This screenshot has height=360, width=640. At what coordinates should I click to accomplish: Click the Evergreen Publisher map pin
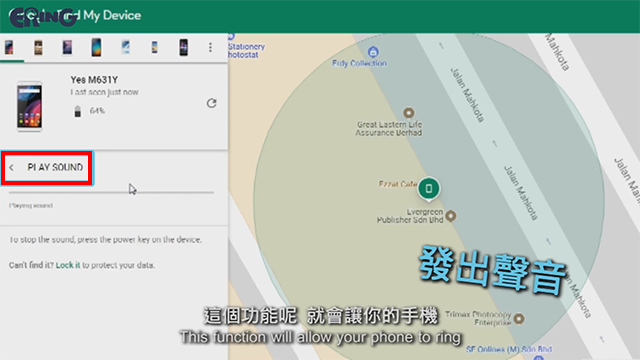pyautogui.click(x=451, y=216)
